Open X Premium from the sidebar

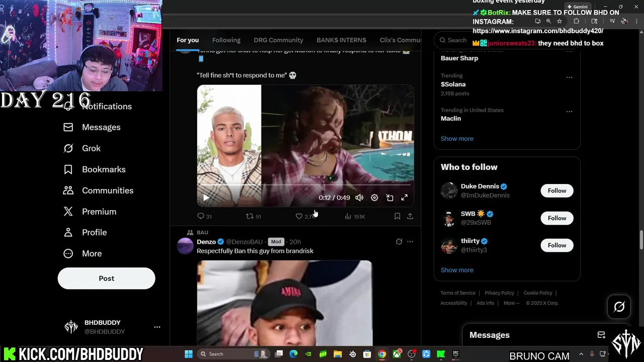click(90, 212)
